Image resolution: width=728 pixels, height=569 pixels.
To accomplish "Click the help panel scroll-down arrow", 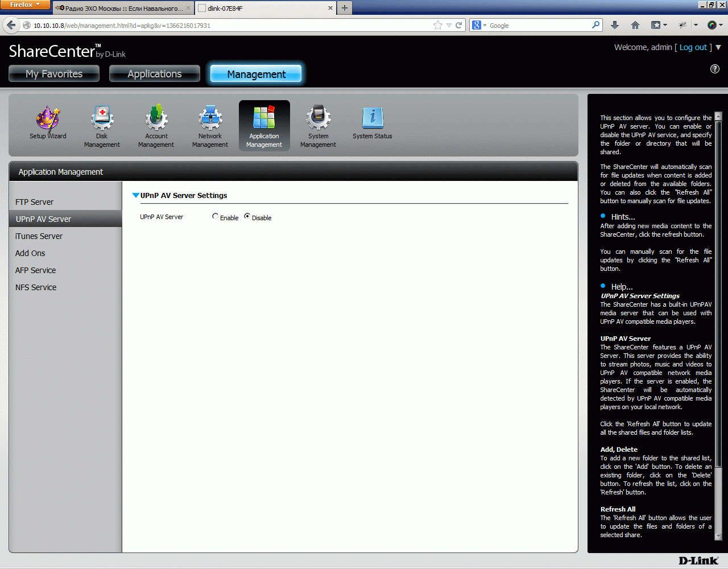I will [718, 536].
